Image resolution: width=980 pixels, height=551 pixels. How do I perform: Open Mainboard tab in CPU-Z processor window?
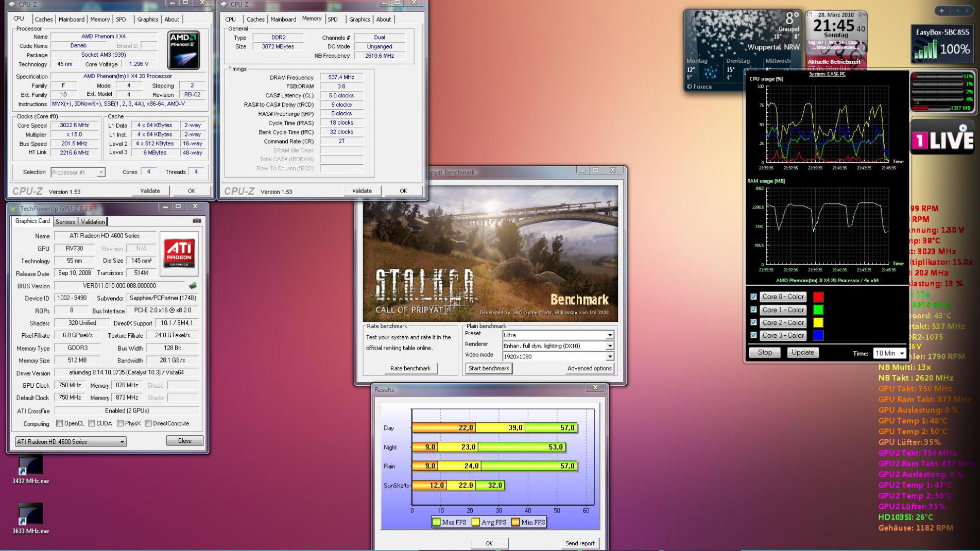click(72, 20)
